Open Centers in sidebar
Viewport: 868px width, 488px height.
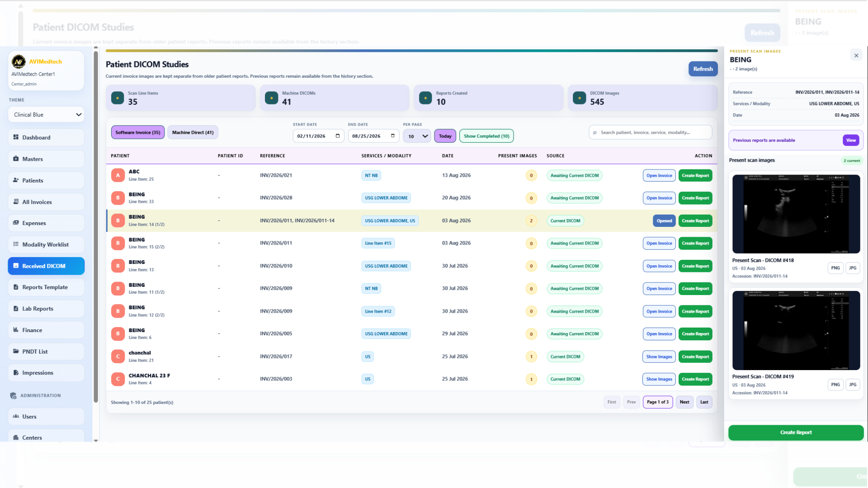(46, 436)
